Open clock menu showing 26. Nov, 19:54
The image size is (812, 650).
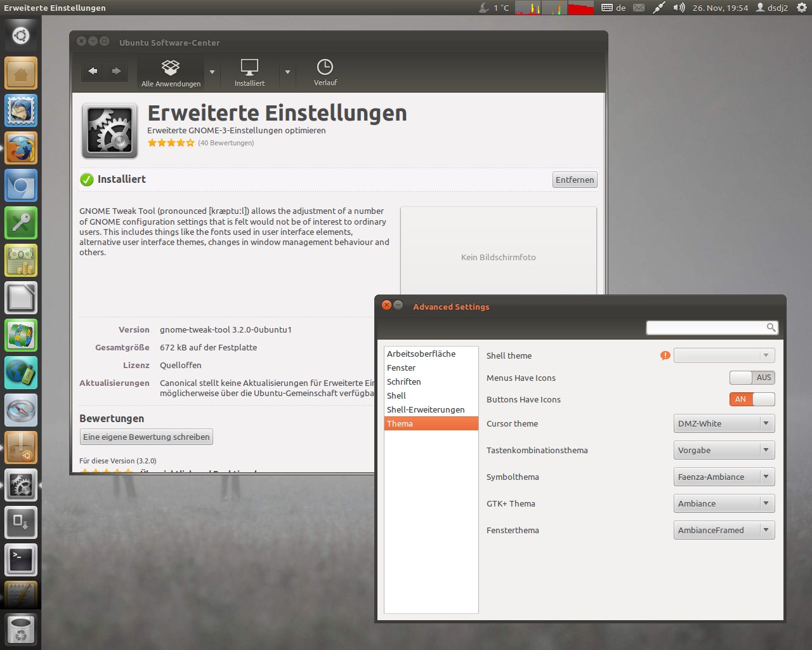coord(720,8)
